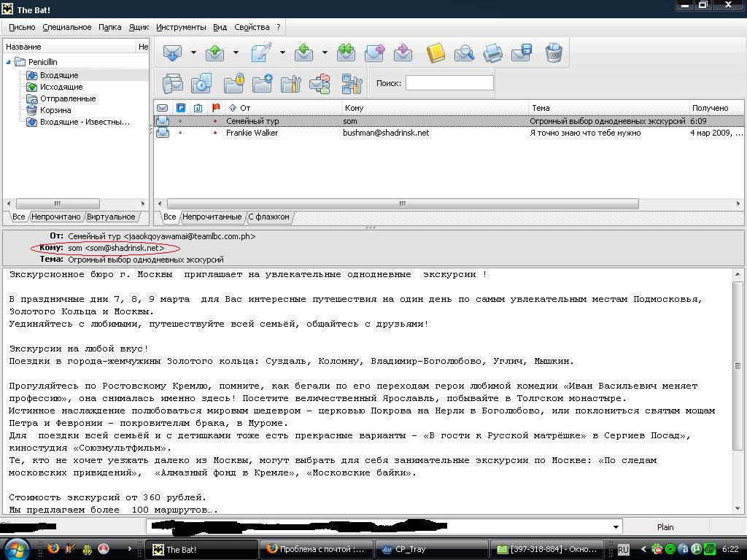Click the blue P parked column header

point(181,108)
